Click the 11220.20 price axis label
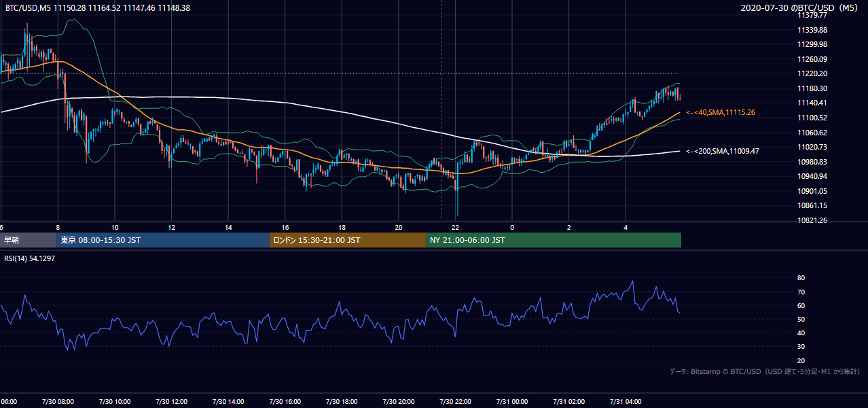The width and height of the screenshot is (868, 408). 812,73
